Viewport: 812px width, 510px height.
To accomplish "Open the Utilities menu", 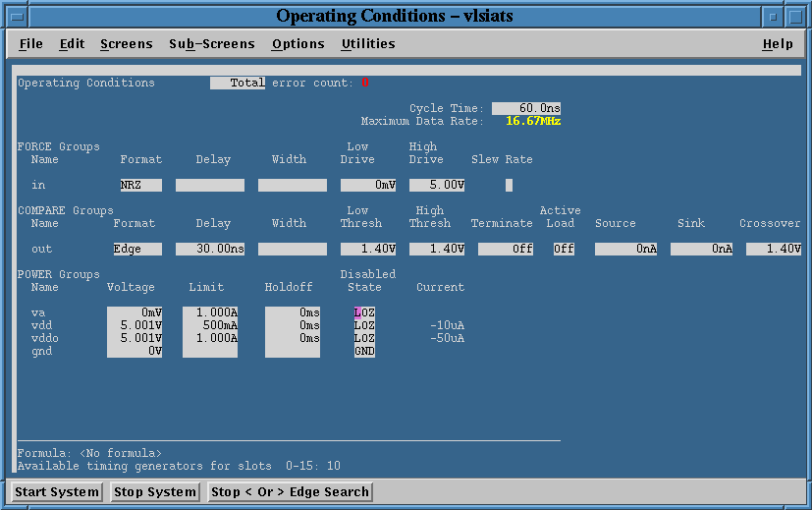I will (x=368, y=44).
